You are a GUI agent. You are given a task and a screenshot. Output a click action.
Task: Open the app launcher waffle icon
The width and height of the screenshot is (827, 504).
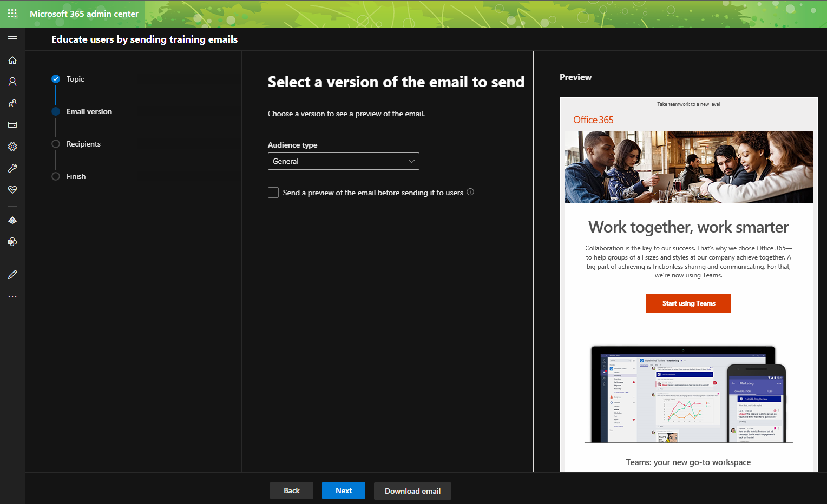tap(12, 14)
